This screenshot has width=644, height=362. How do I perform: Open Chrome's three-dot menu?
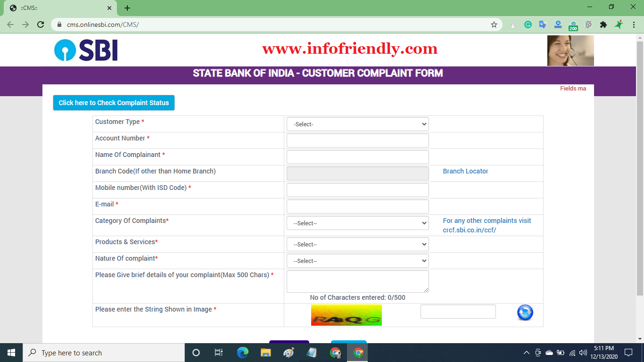click(634, 24)
